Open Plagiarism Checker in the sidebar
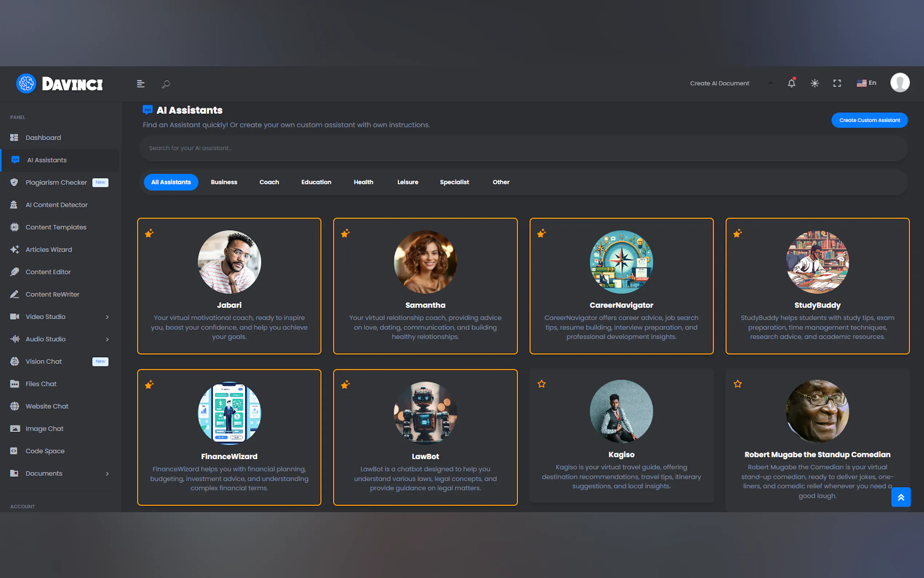Image resolution: width=924 pixels, height=578 pixels. coord(56,182)
